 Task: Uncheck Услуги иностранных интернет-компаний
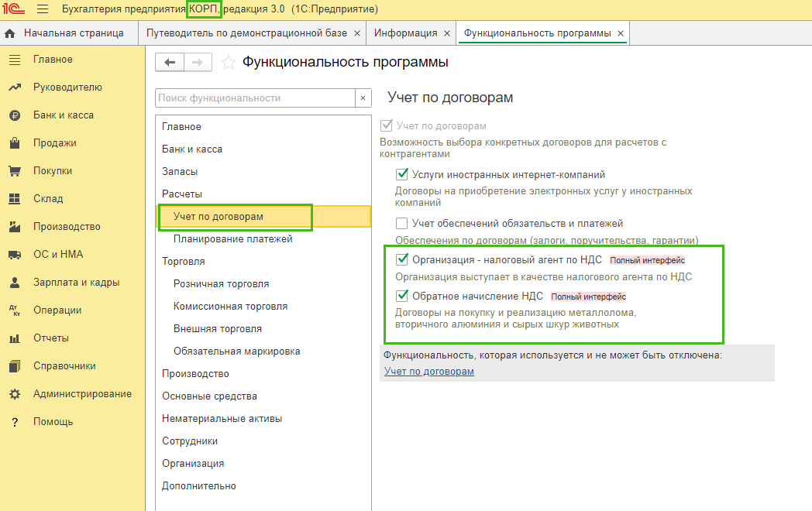pyautogui.click(x=402, y=174)
